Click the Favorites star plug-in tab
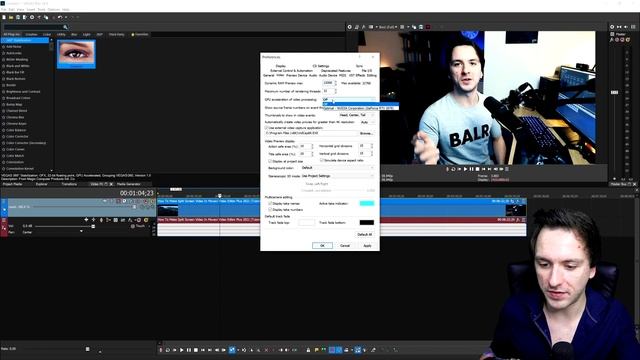640x360 pixels. 140,34
